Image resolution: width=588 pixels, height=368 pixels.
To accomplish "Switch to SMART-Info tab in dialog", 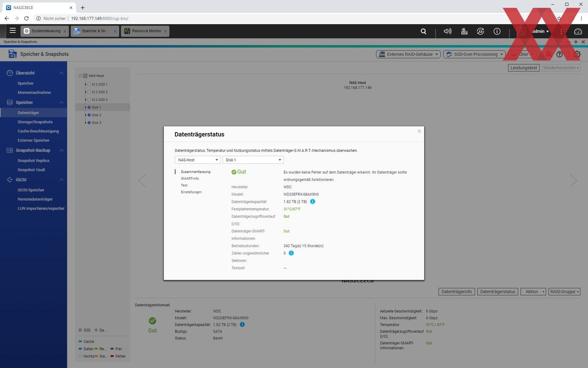I will 190,179.
